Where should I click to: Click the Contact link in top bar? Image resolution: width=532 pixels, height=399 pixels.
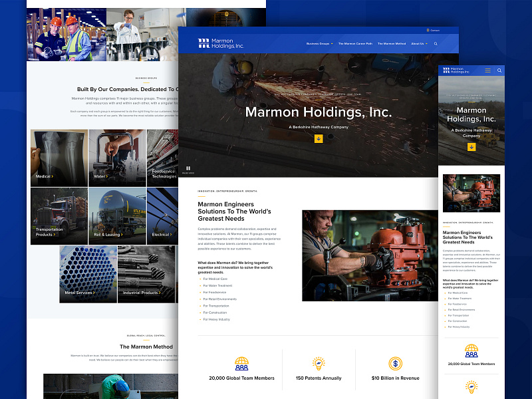(x=434, y=31)
